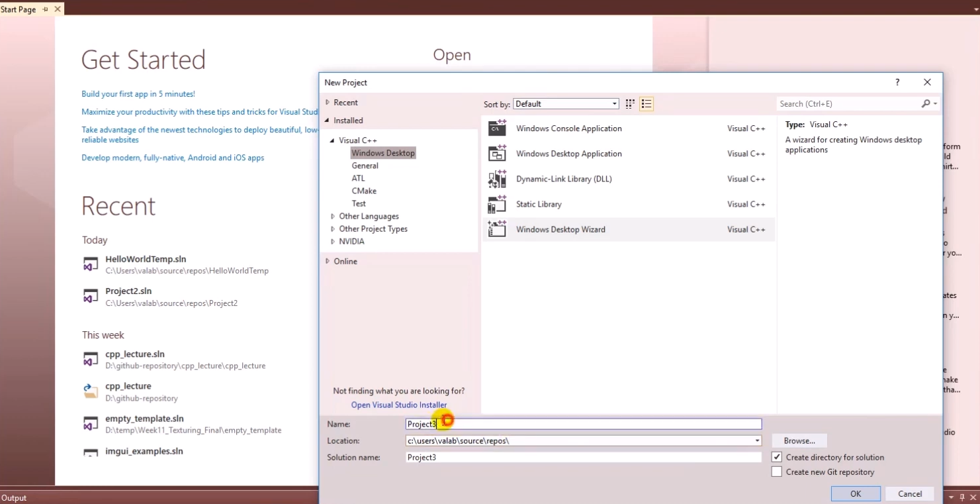Open Build your first app link

pyautogui.click(x=138, y=94)
